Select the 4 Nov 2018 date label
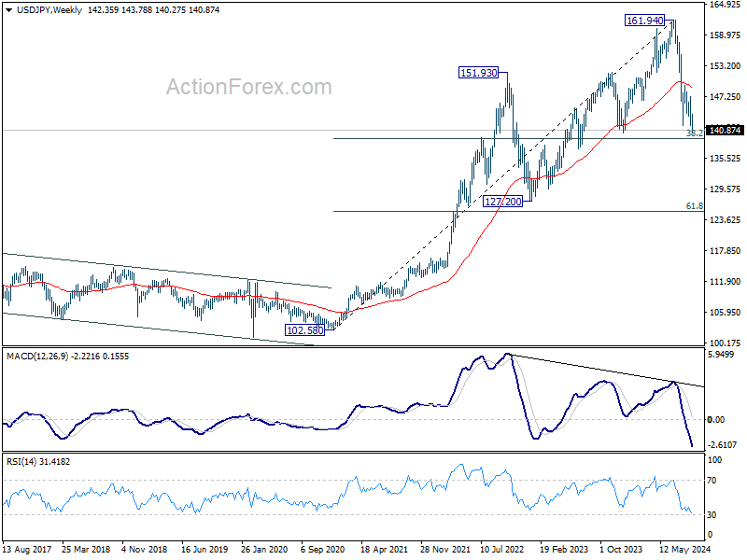The image size is (747, 560). (145, 549)
